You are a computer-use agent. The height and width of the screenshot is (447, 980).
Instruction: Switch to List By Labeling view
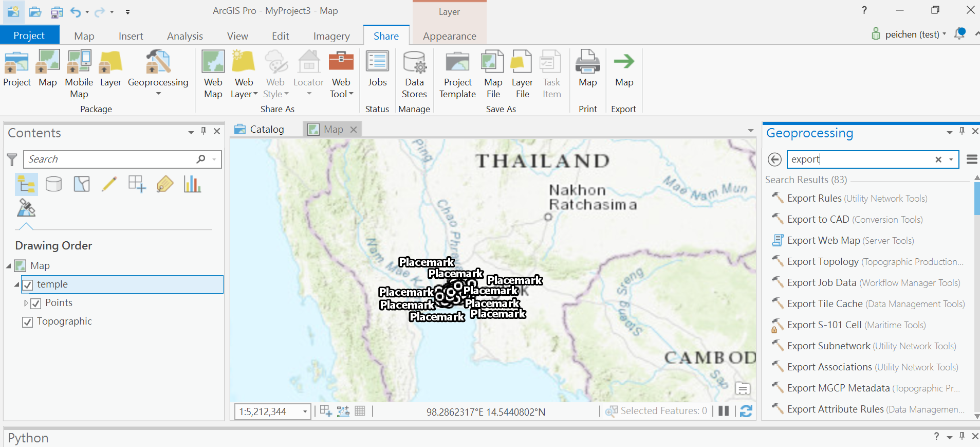pos(164,184)
